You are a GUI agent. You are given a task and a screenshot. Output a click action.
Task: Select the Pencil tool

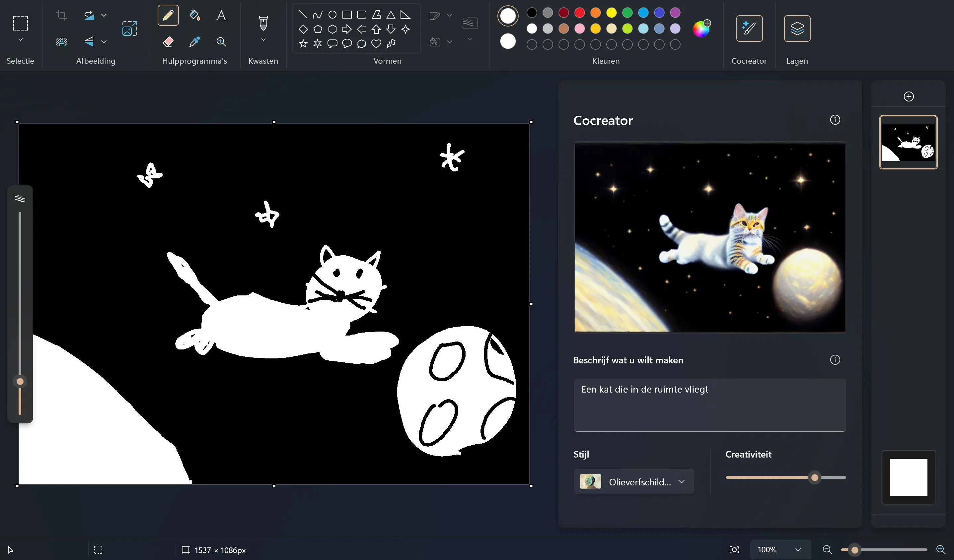pyautogui.click(x=168, y=16)
